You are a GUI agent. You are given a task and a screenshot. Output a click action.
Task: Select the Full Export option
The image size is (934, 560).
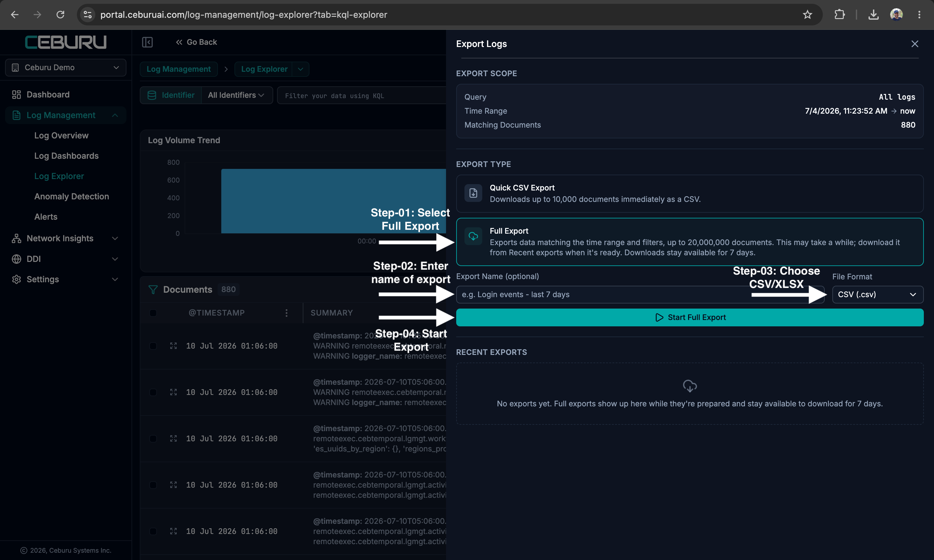(689, 242)
